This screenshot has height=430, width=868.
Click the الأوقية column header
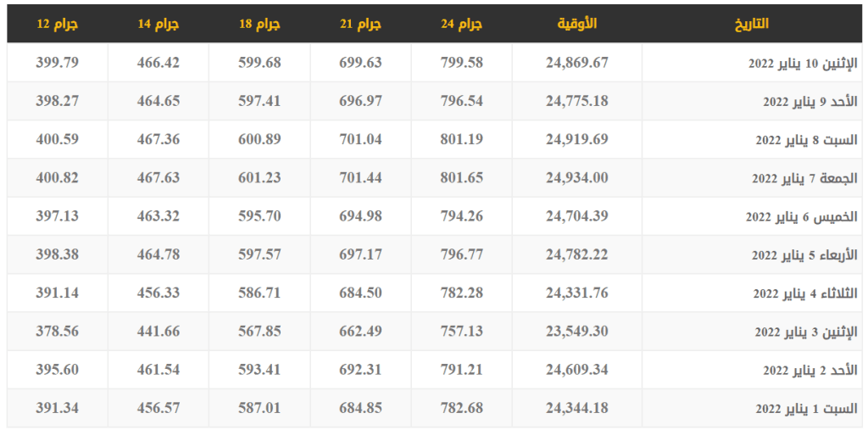click(x=576, y=24)
